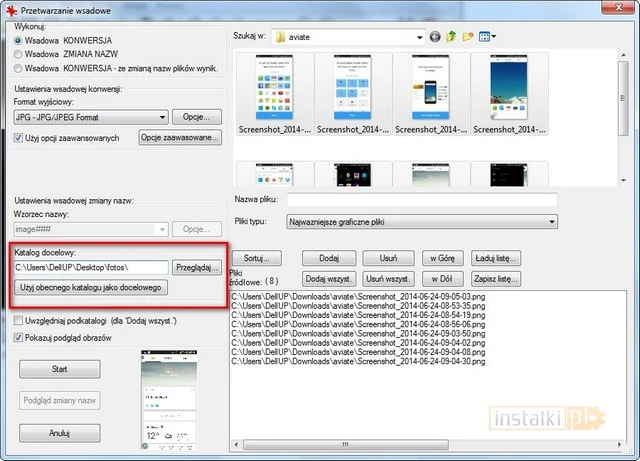The width and height of the screenshot is (640, 461).
Task: Open the view menu icon
Action: click(x=486, y=37)
